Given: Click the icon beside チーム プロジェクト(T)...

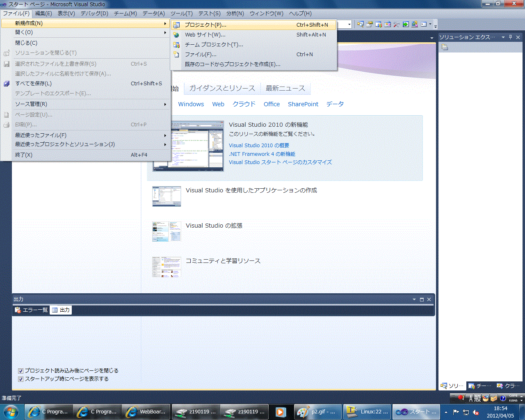Looking at the screenshot, I should click(x=176, y=45).
